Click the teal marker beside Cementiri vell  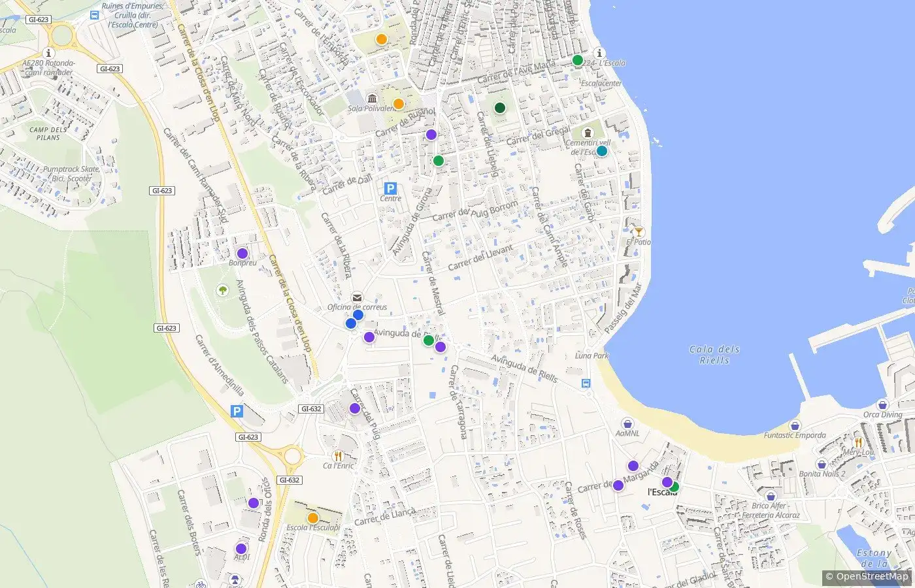pos(602,151)
